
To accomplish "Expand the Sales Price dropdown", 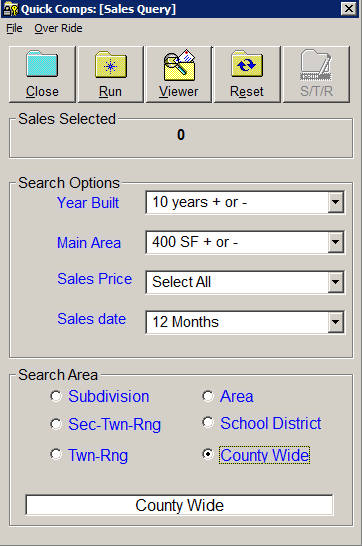I will click(336, 282).
